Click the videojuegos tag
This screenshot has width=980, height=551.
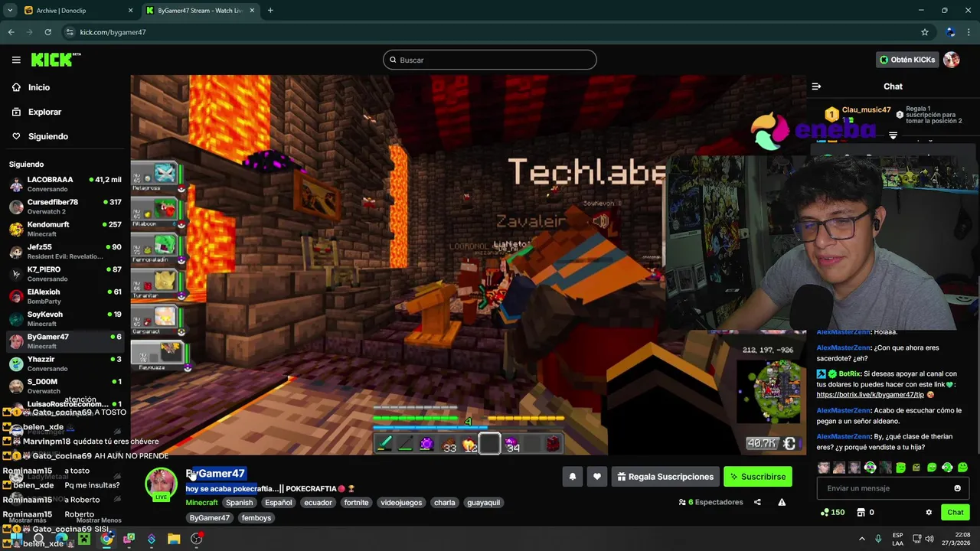pos(401,503)
